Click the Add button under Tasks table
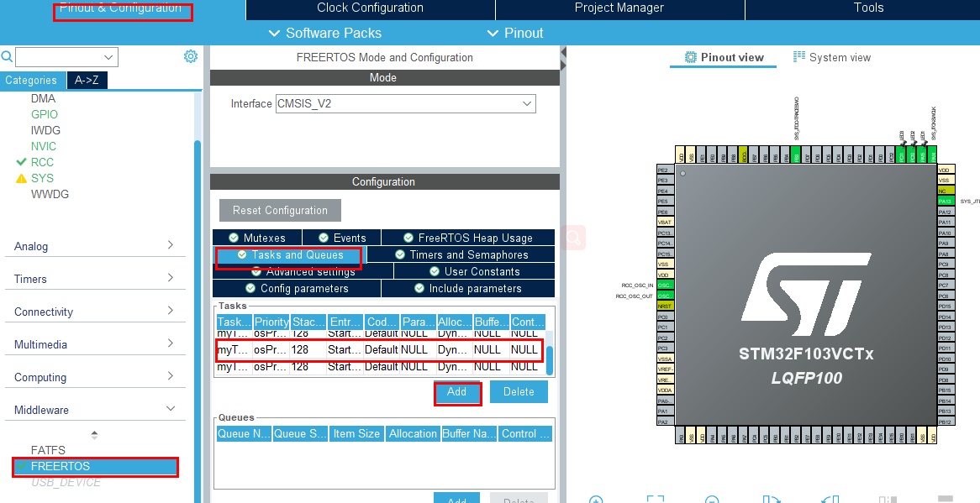 pyautogui.click(x=457, y=392)
